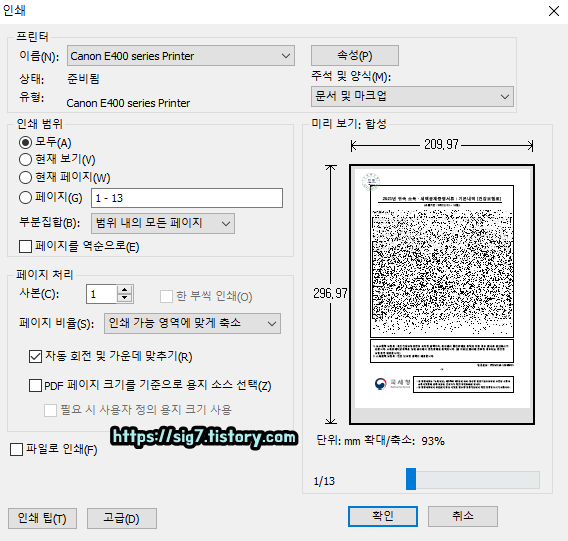Move the preview page slider thumb

pyautogui.click(x=411, y=479)
